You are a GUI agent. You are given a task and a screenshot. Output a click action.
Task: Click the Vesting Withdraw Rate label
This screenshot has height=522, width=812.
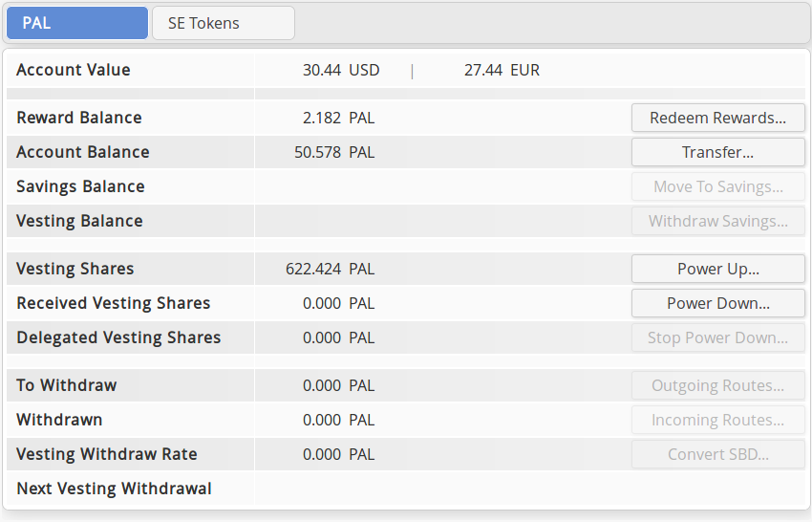click(107, 454)
